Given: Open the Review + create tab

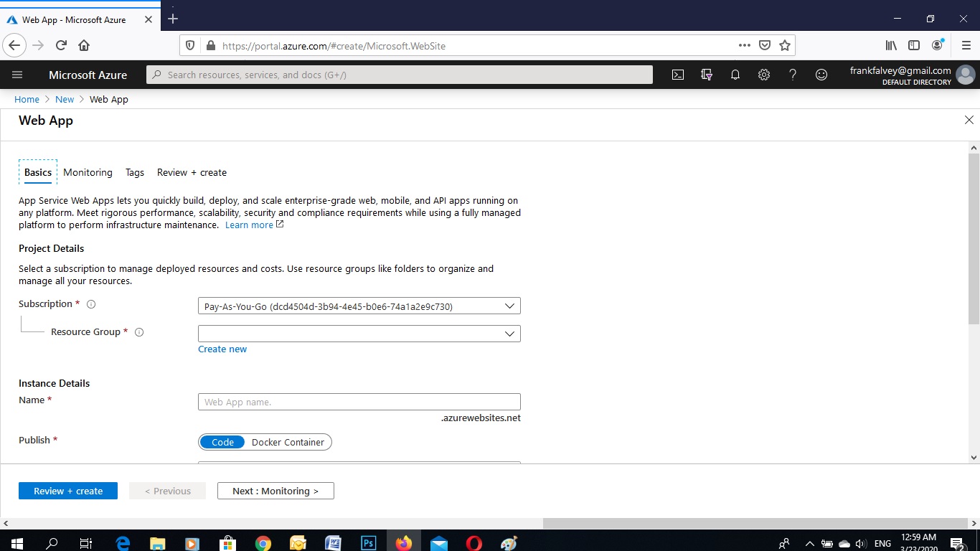Looking at the screenshot, I should 192,172.
